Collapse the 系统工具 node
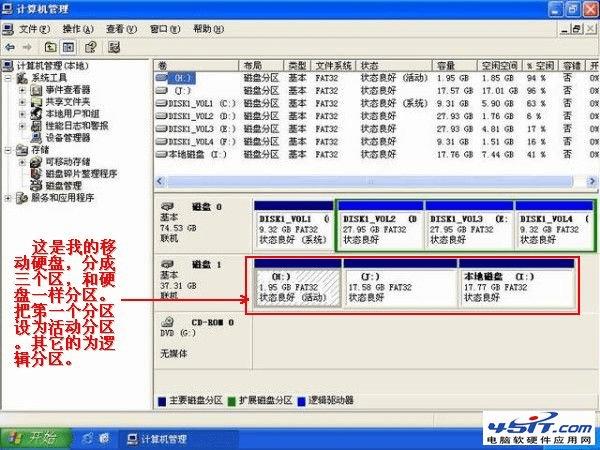The image size is (600, 450). click(8, 78)
